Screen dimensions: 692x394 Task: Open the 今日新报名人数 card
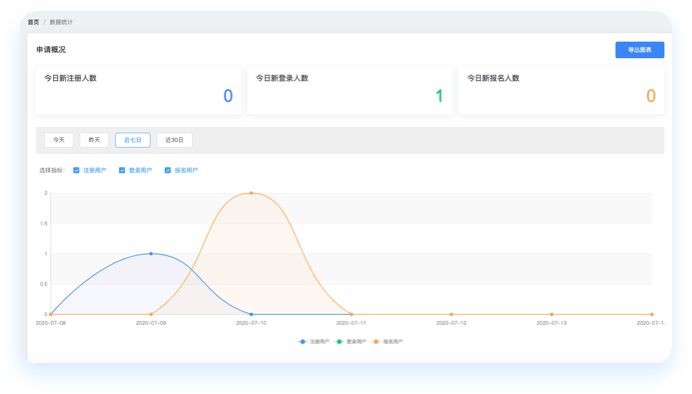561,90
